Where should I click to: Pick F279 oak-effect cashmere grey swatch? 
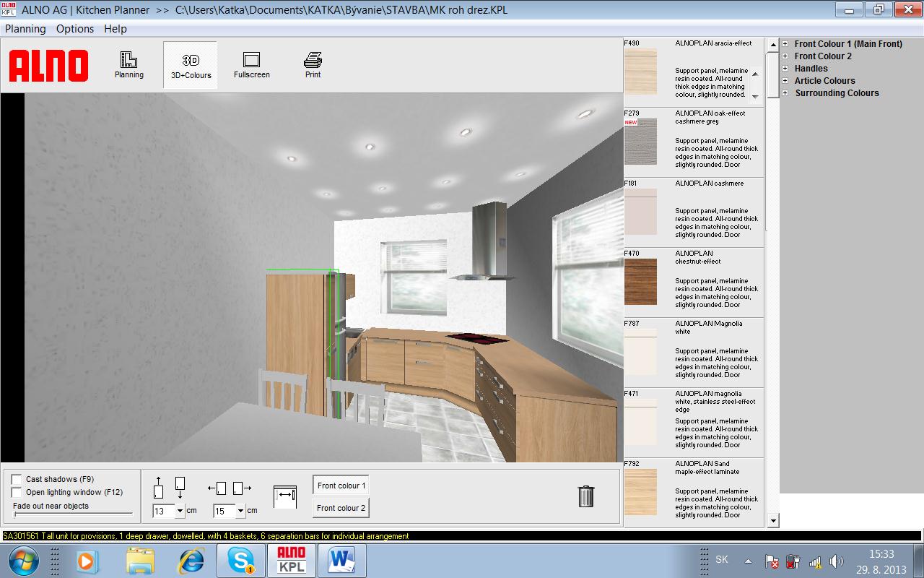click(640, 142)
